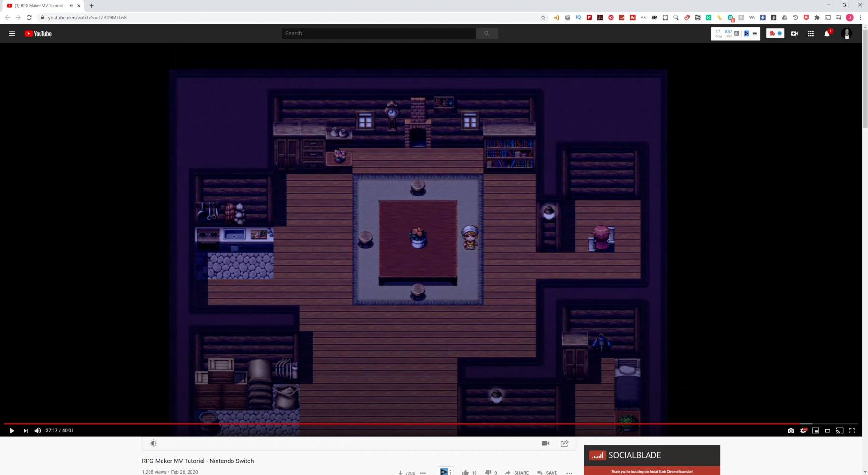Click the Chrome cast toolbar icon
This screenshot has height=475, width=868.
(x=828, y=18)
